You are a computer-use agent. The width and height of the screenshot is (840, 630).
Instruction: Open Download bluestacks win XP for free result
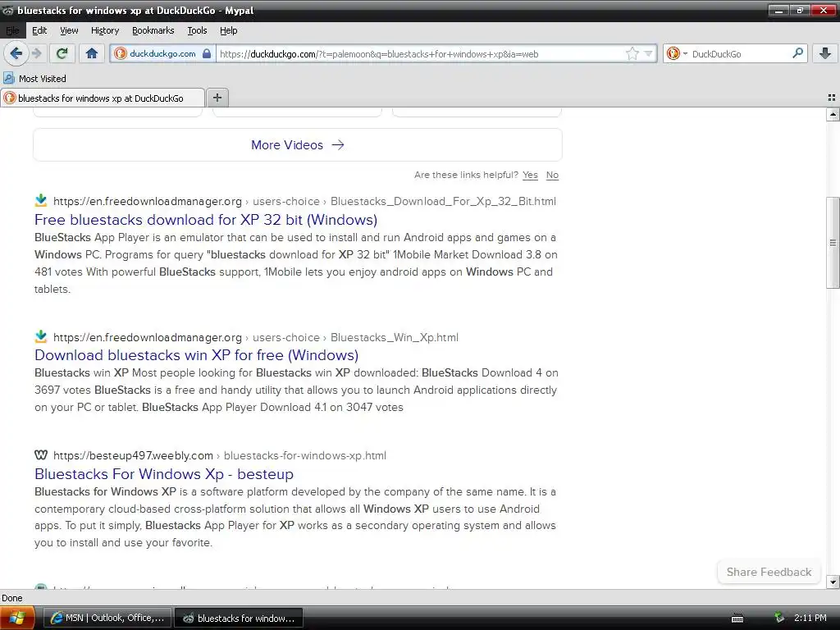[197, 355]
